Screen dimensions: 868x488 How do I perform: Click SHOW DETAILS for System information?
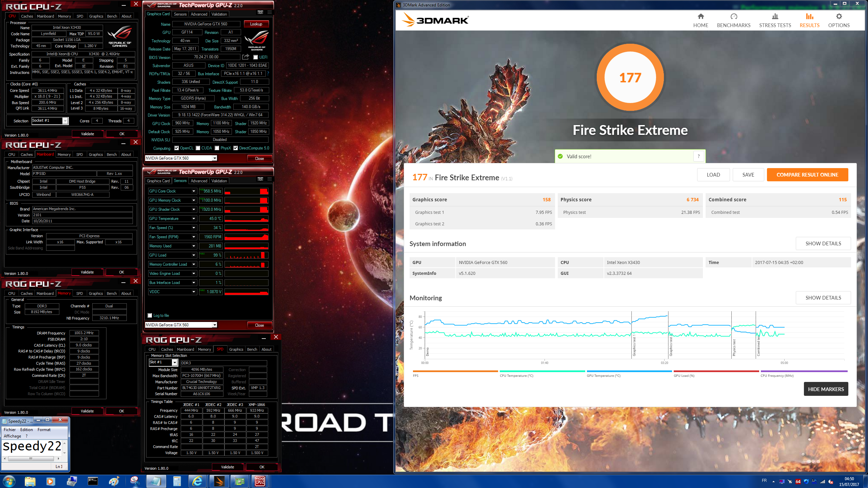(x=823, y=244)
